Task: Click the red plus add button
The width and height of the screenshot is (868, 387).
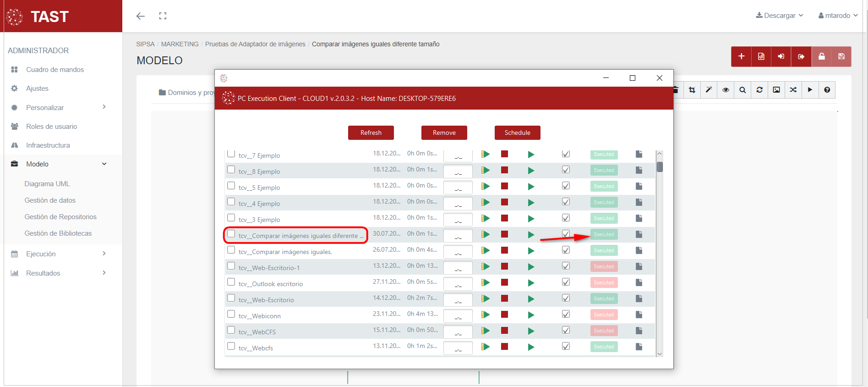Action: coord(741,56)
